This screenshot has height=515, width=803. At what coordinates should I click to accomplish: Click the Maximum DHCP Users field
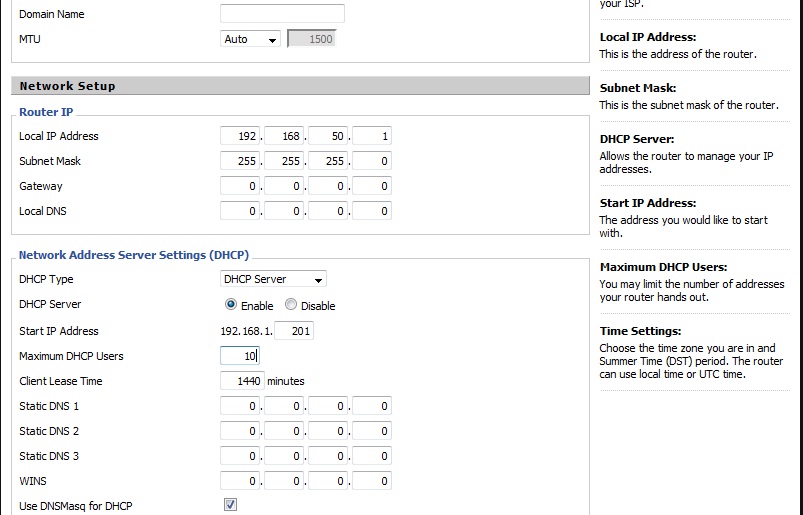(240, 356)
